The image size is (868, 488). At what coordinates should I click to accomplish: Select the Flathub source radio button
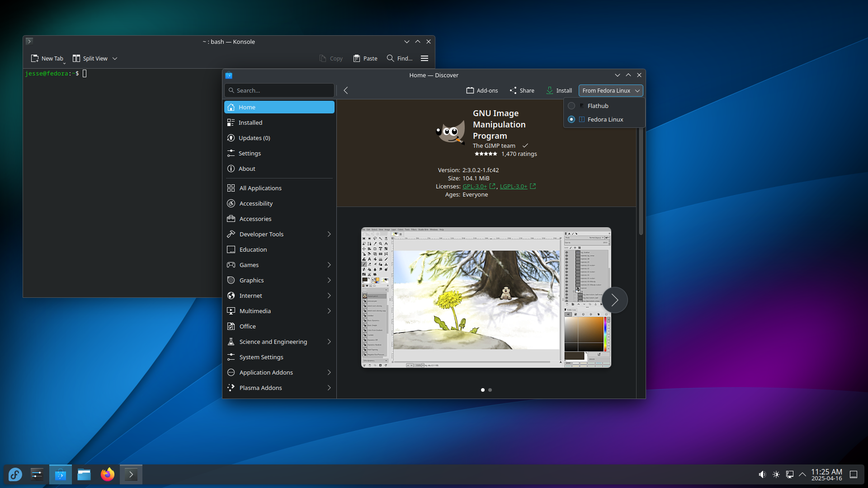(x=571, y=106)
